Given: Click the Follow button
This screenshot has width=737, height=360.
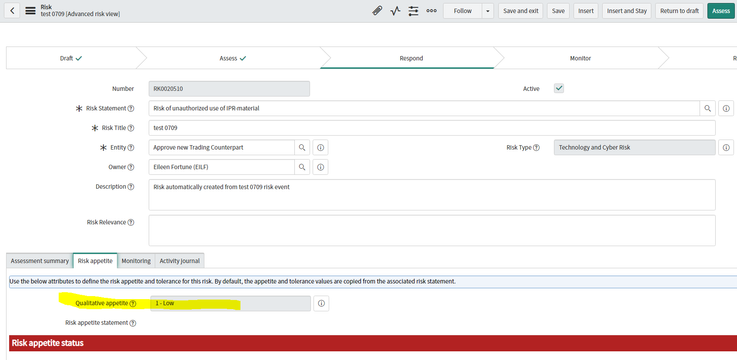Looking at the screenshot, I should tap(463, 11).
